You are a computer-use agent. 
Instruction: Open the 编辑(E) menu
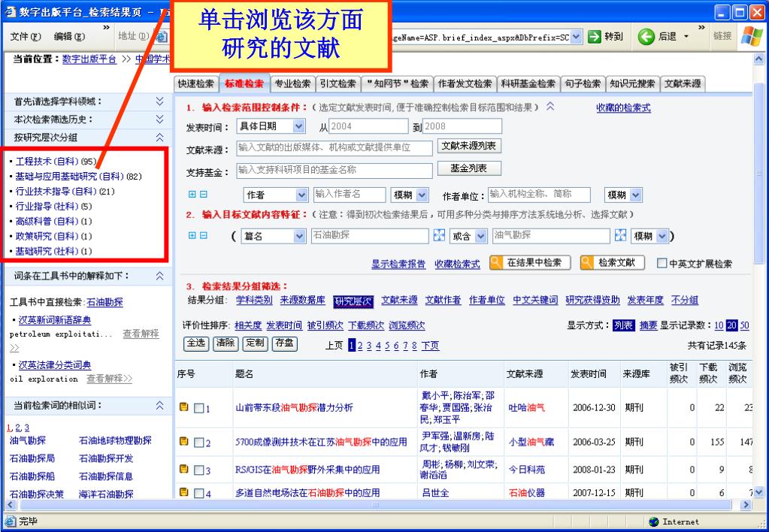[x=69, y=36]
